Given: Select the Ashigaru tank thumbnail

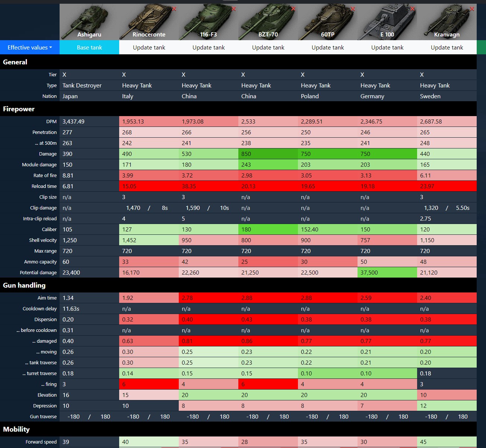Looking at the screenshot, I should click(x=89, y=22).
